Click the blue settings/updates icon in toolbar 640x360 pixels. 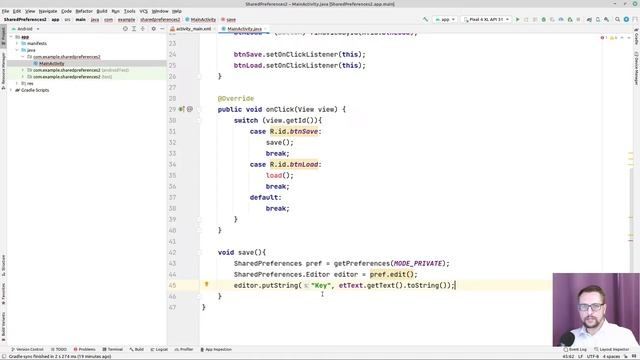point(626,19)
